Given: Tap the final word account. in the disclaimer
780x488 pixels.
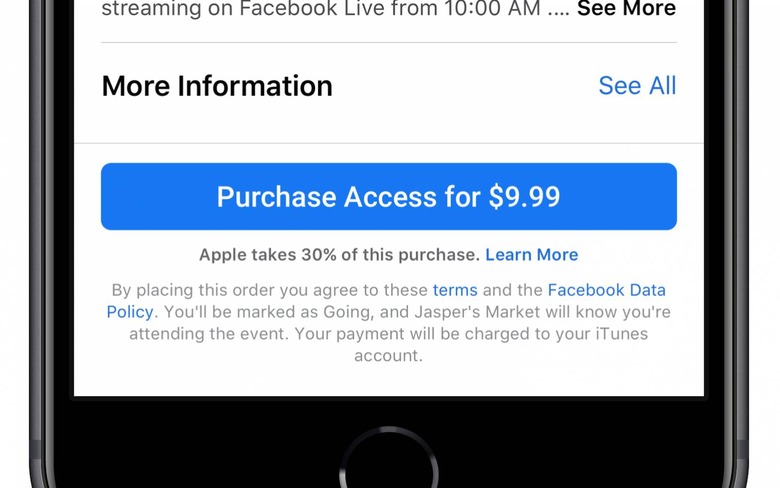Looking at the screenshot, I should pyautogui.click(x=389, y=356).
